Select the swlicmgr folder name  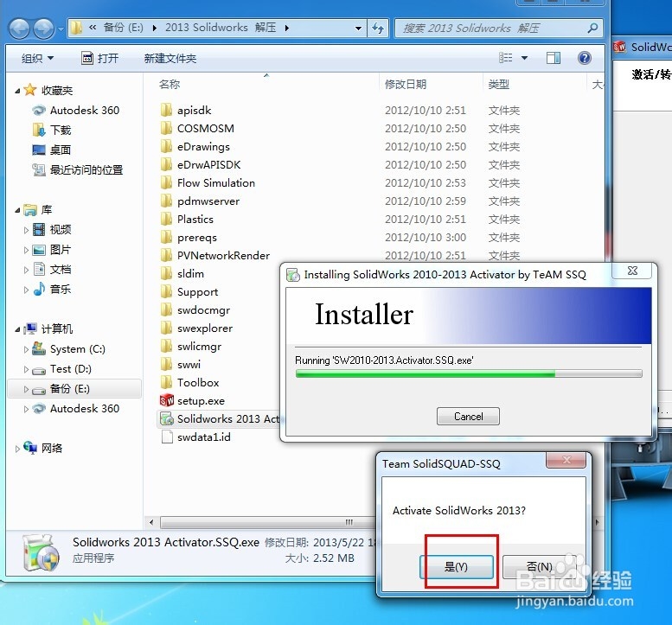click(x=199, y=346)
